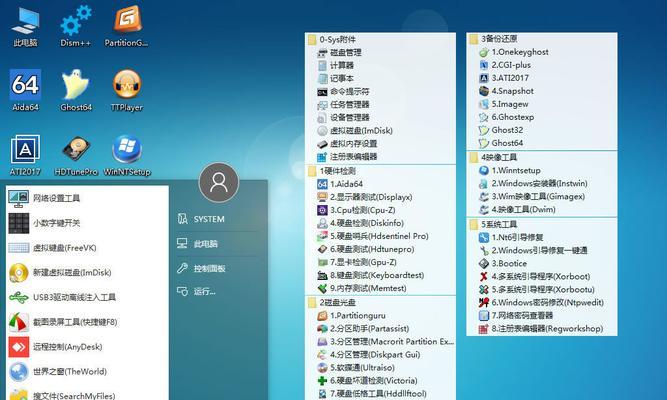The height and width of the screenshot is (400, 667).
Task: Launch 6.磁盘坏道检测(Victoria)
Action: point(380,381)
